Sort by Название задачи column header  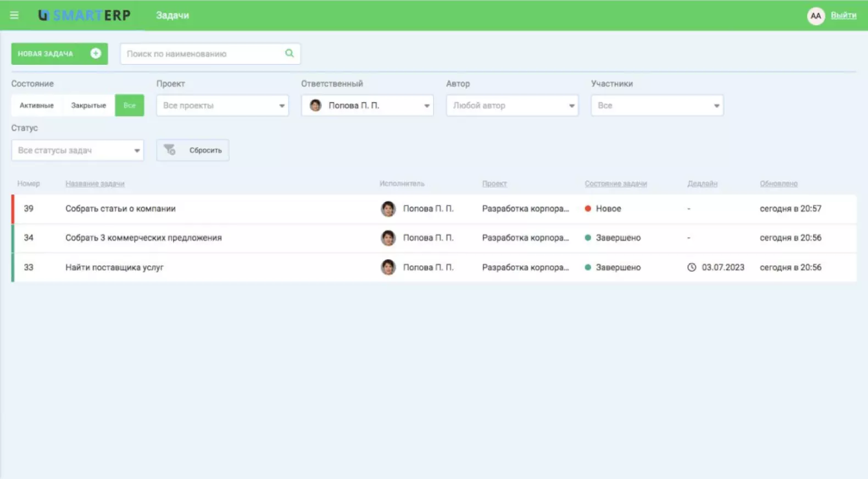(95, 183)
